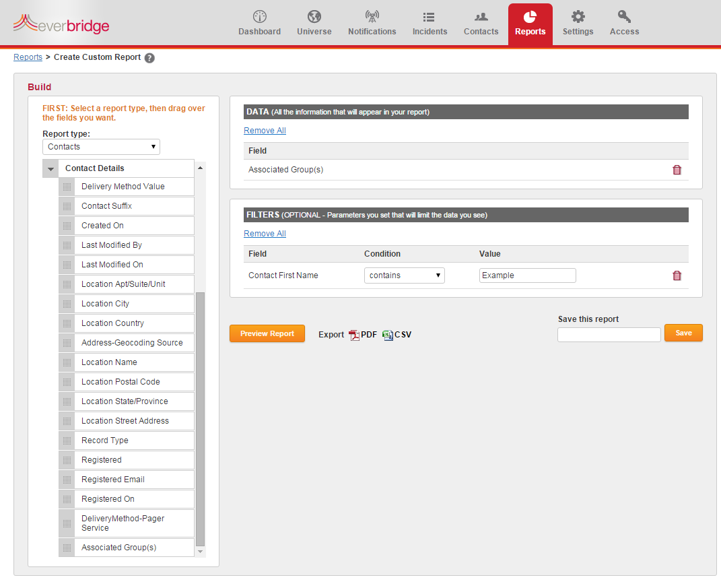This screenshot has width=721, height=588.
Task: Switch to the Reports tab
Action: [x=530, y=24]
